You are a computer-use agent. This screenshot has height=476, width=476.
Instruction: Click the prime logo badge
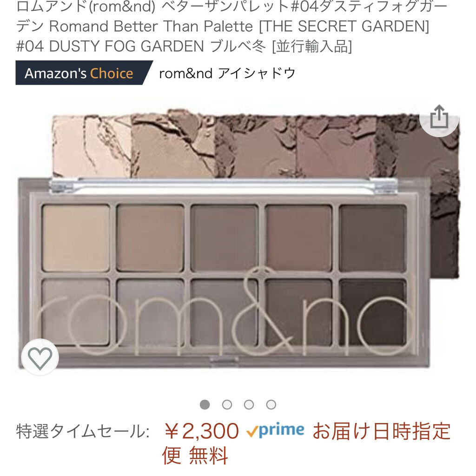[x=275, y=430]
